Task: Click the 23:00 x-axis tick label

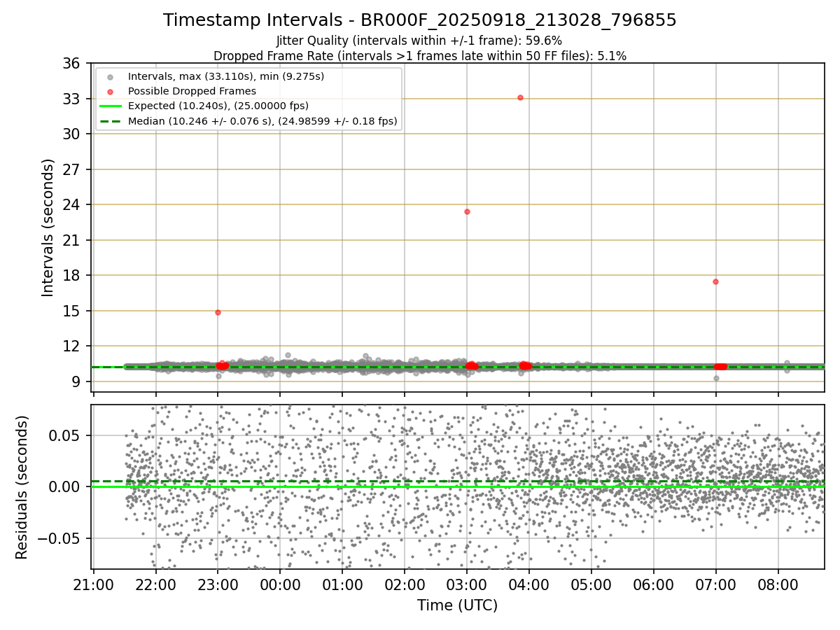Action: [218, 584]
